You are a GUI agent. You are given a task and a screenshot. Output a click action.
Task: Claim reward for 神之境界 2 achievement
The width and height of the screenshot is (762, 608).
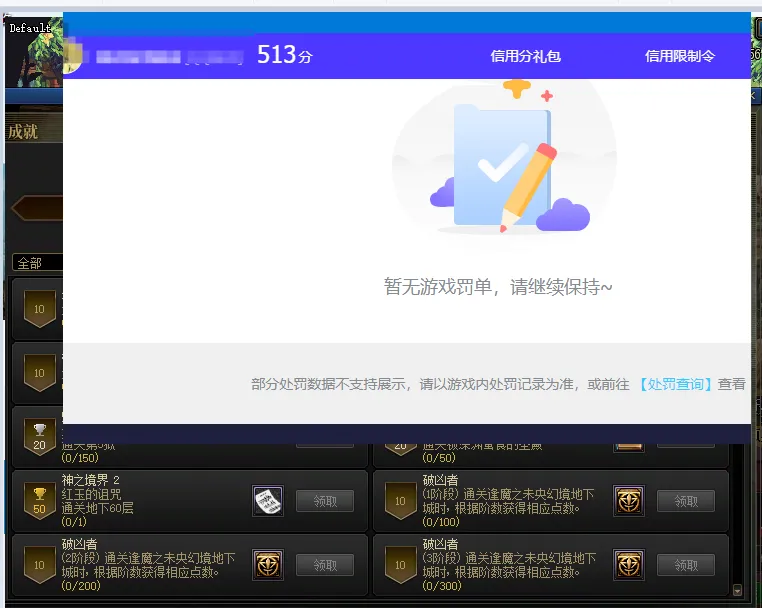coord(325,501)
